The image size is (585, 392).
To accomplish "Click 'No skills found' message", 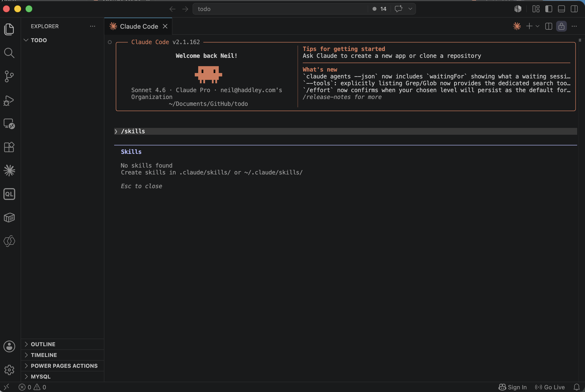I will [x=147, y=166].
